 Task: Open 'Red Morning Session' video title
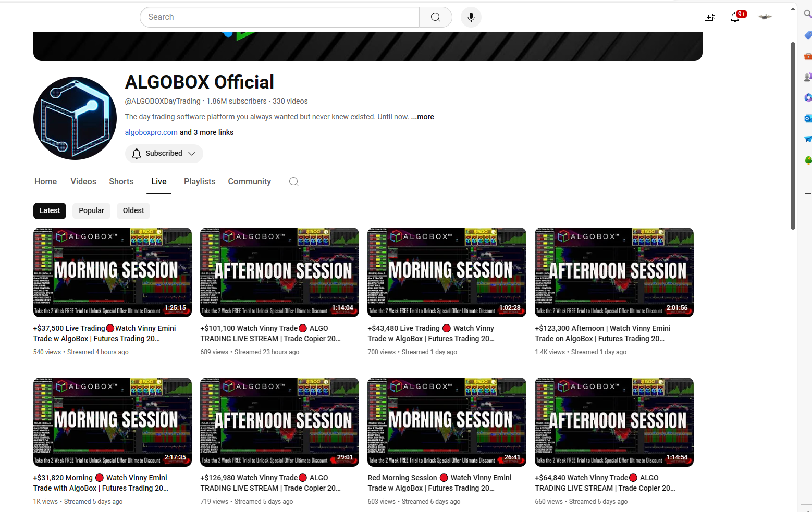point(440,483)
